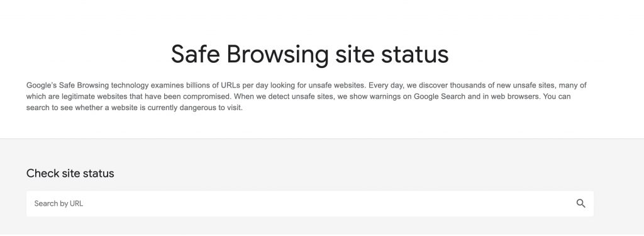Click the word 'Browsing' in the title

point(277,55)
